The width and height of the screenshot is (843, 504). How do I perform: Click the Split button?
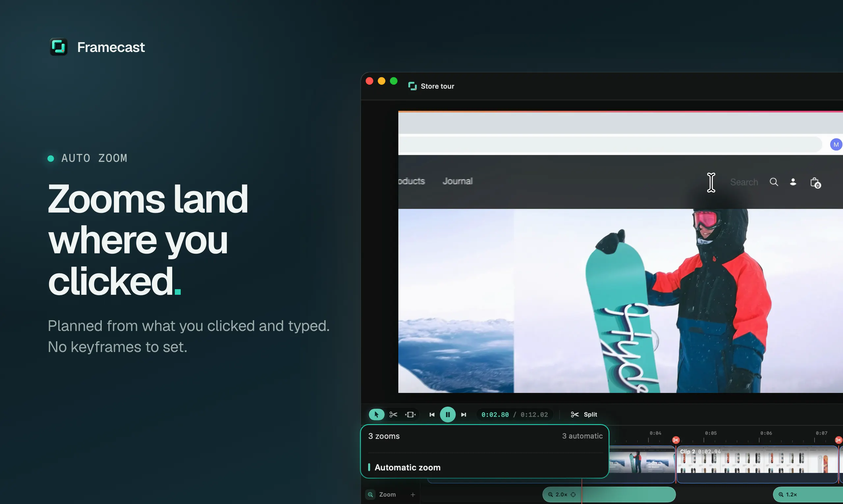click(584, 414)
